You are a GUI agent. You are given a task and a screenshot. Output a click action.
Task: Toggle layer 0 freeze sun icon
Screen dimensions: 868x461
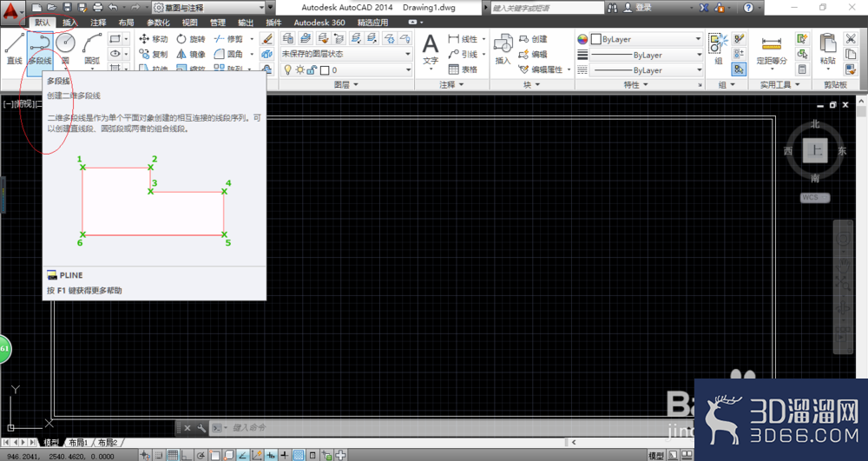[300, 69]
